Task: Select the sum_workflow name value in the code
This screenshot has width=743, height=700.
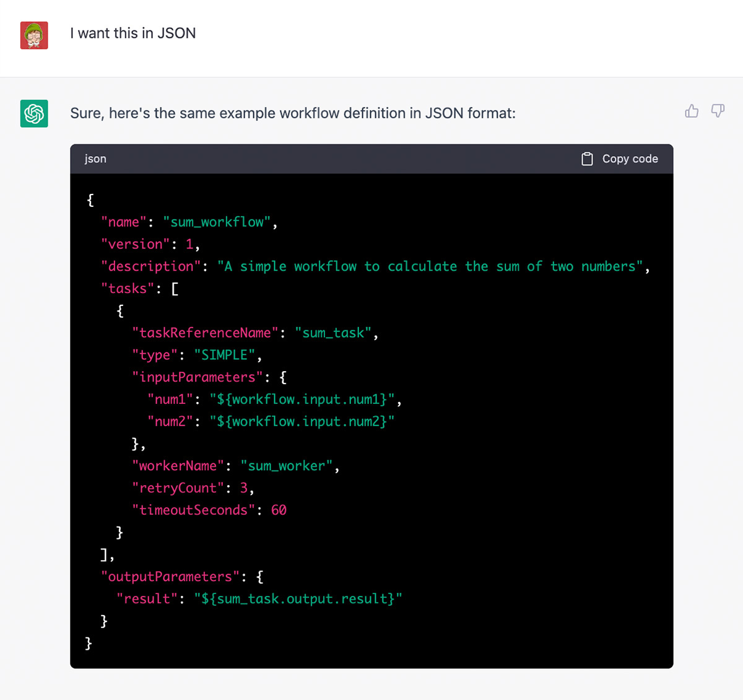Action: [218, 222]
